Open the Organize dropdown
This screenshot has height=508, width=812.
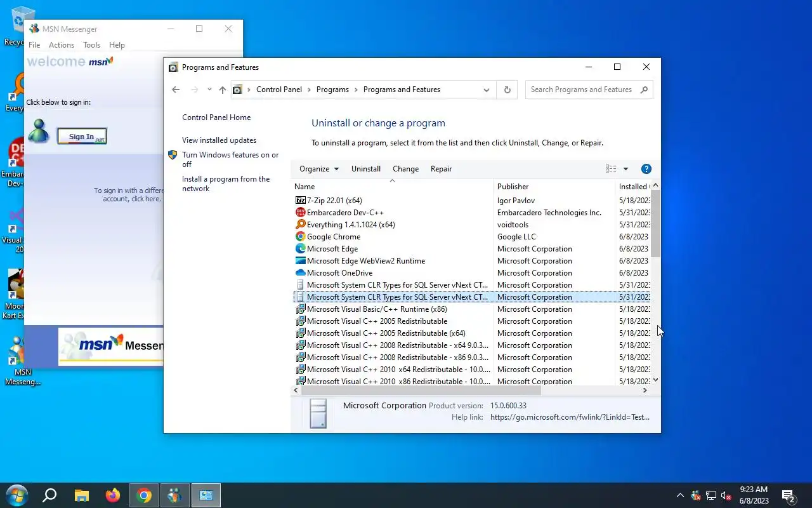[x=319, y=169]
